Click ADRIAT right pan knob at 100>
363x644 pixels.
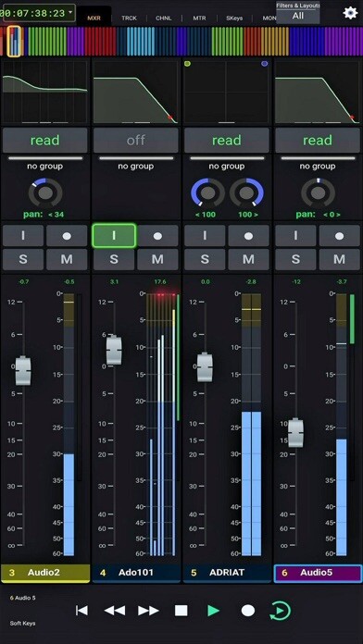click(x=246, y=192)
